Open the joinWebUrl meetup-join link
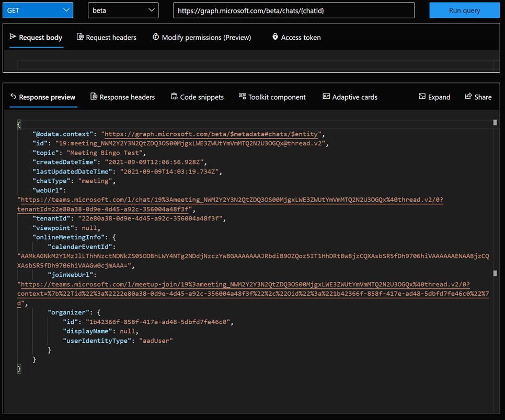 253,294
